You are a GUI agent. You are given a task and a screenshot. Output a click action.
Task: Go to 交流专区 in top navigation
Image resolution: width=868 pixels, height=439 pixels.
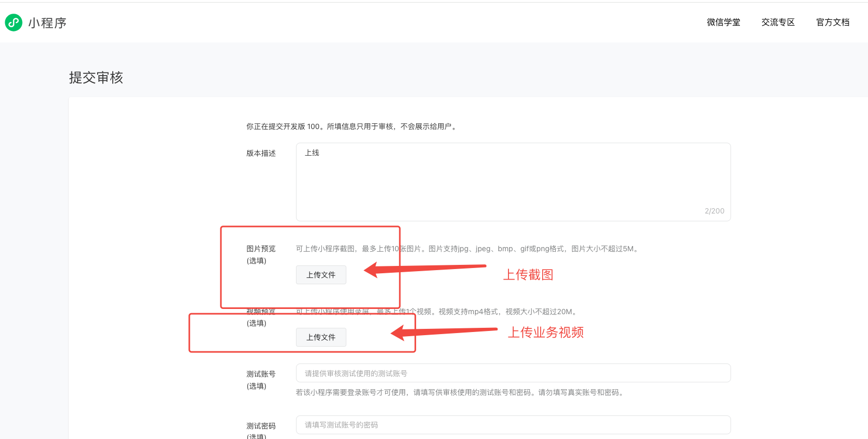click(778, 22)
